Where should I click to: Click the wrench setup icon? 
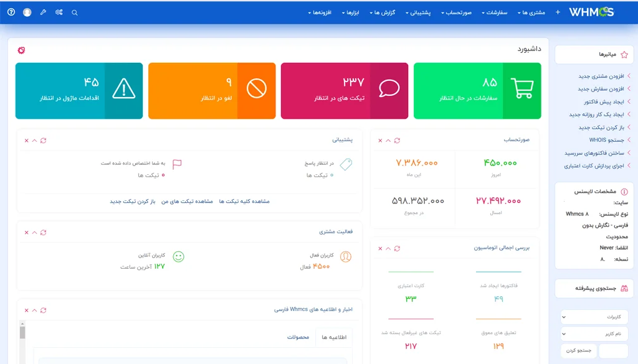coord(43,12)
